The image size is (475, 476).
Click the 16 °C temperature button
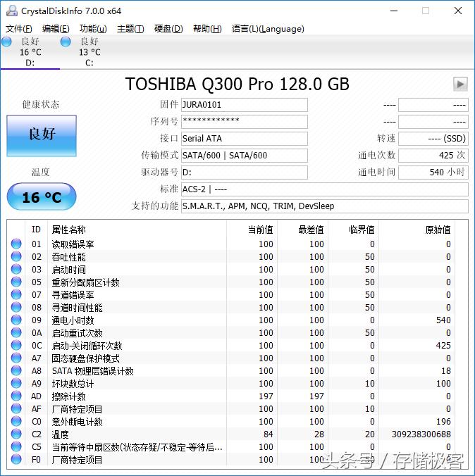(42, 196)
